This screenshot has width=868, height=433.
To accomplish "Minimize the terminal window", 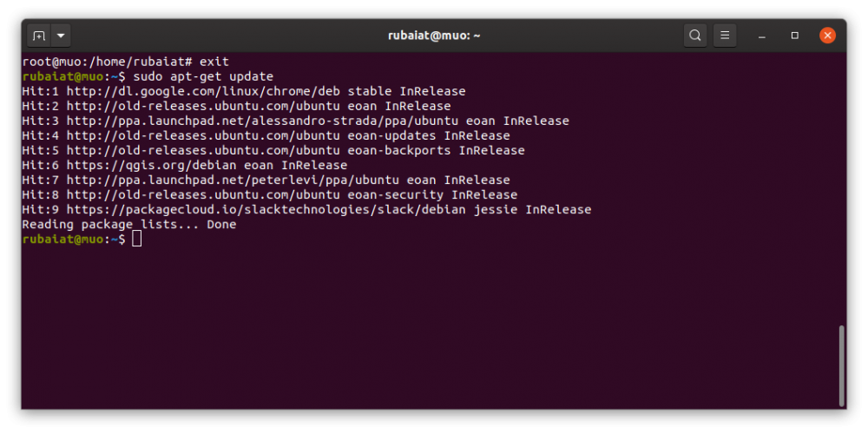I will pos(761,36).
